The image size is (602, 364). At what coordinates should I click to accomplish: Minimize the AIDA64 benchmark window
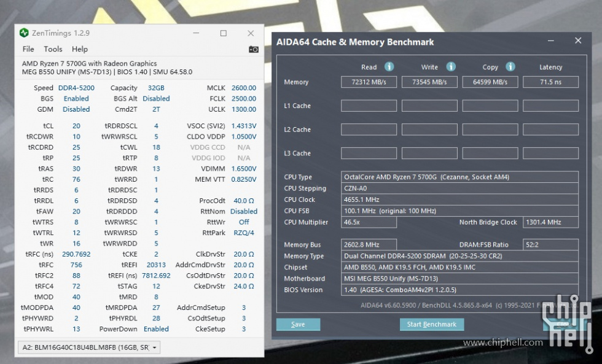(551, 41)
